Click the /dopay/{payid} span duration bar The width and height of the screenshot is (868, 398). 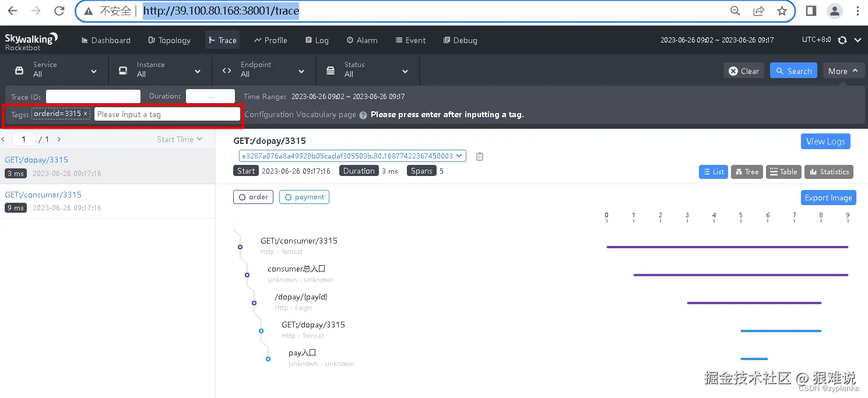point(754,303)
